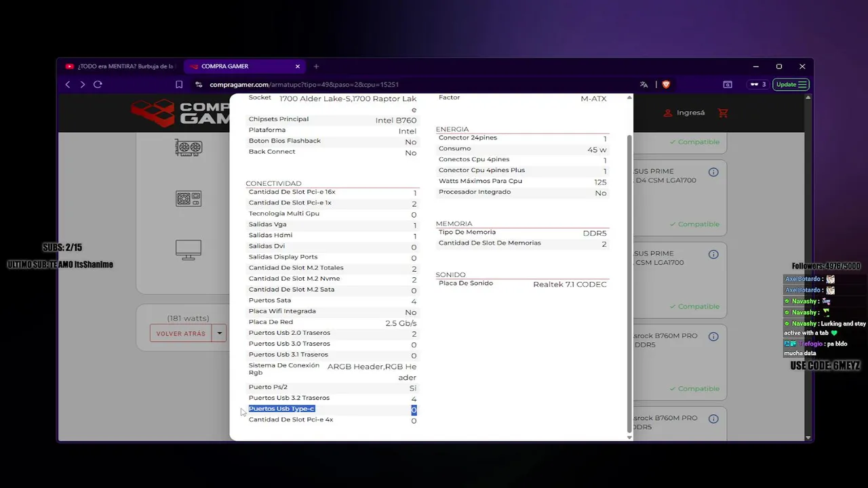
Task: Open the shopping cart icon
Action: point(723,113)
